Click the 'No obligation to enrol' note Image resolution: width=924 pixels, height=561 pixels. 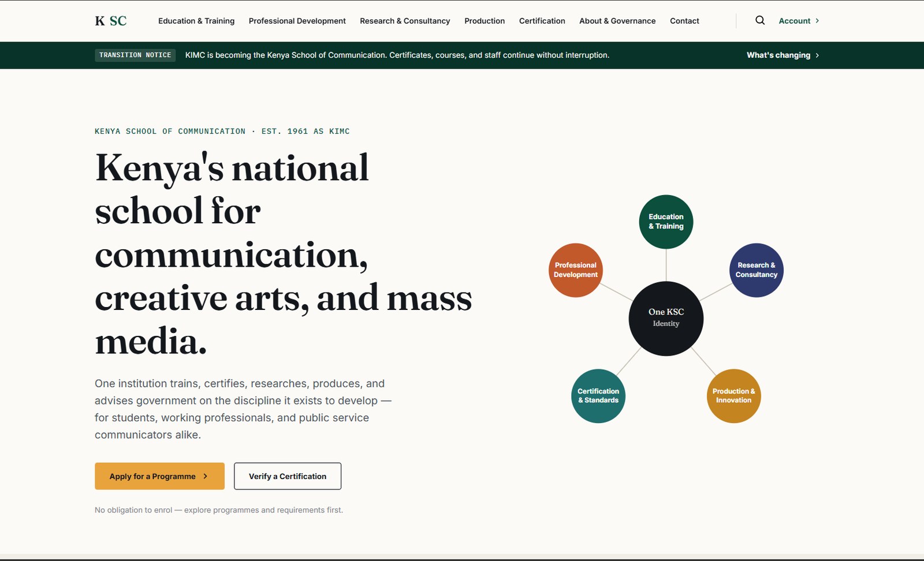[219, 510]
